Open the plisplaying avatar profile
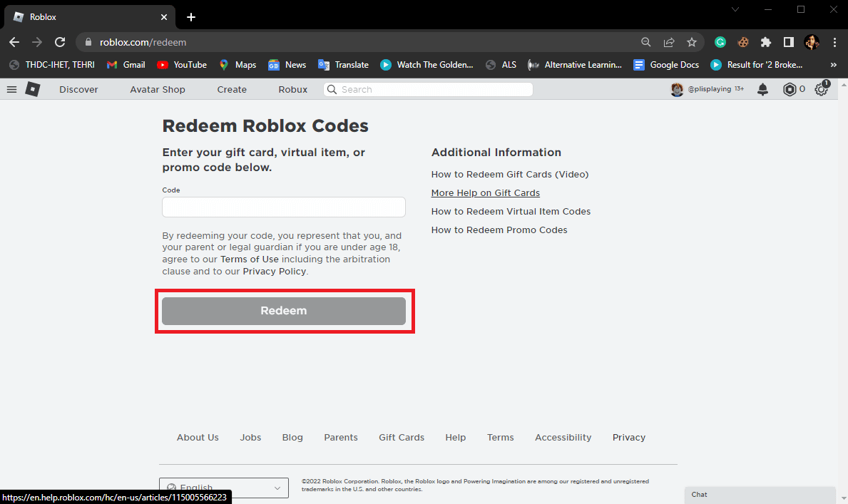The image size is (848, 504). (x=677, y=89)
